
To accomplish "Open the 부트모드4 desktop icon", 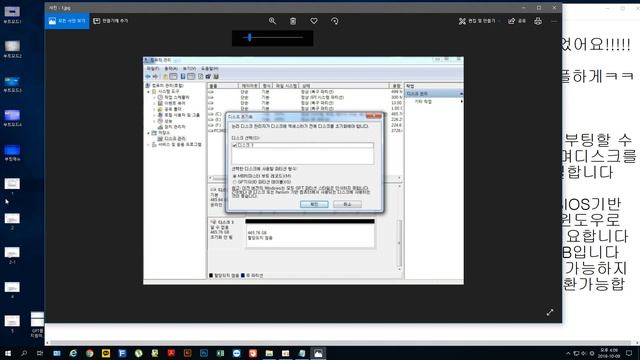I will pyautogui.click(x=12, y=118).
